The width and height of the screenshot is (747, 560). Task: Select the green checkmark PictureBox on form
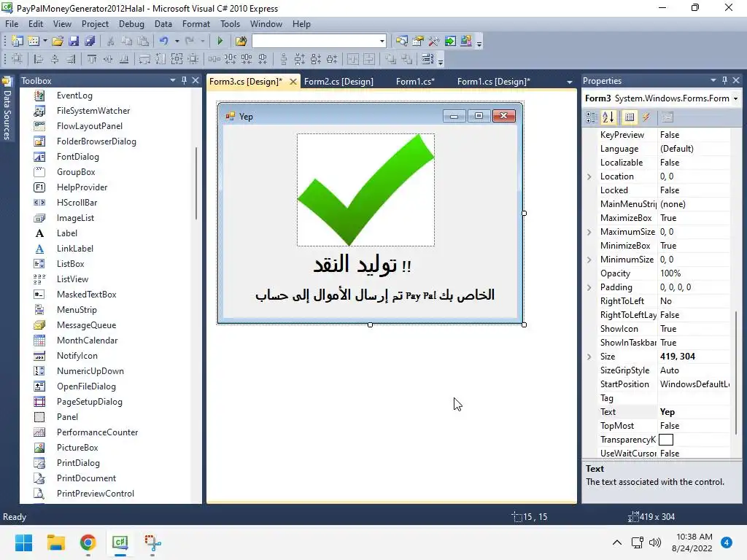366,190
